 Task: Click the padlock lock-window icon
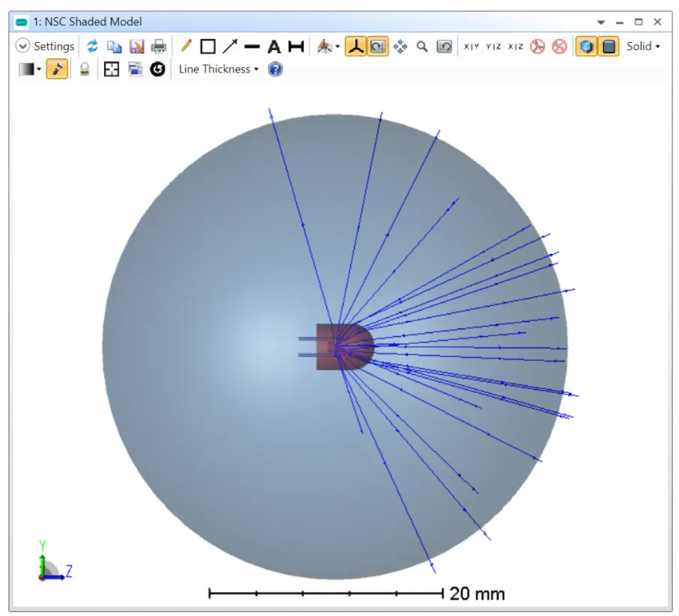[85, 70]
